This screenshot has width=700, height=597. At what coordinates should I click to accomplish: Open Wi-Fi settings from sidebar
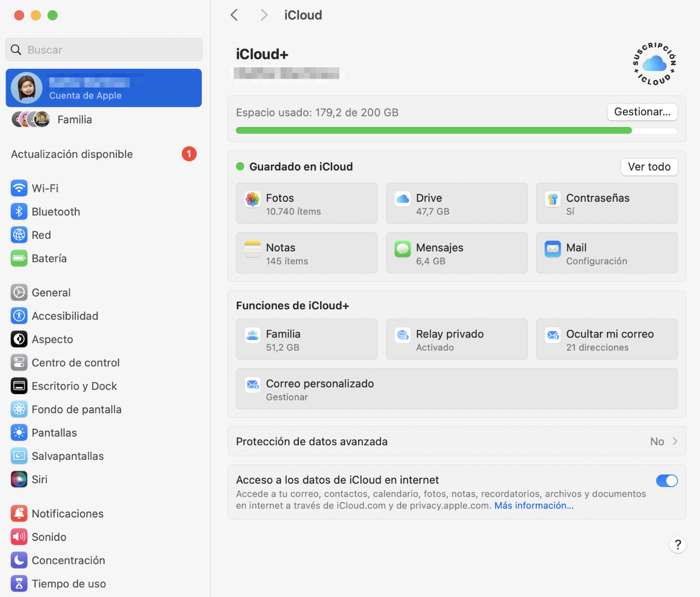click(45, 188)
